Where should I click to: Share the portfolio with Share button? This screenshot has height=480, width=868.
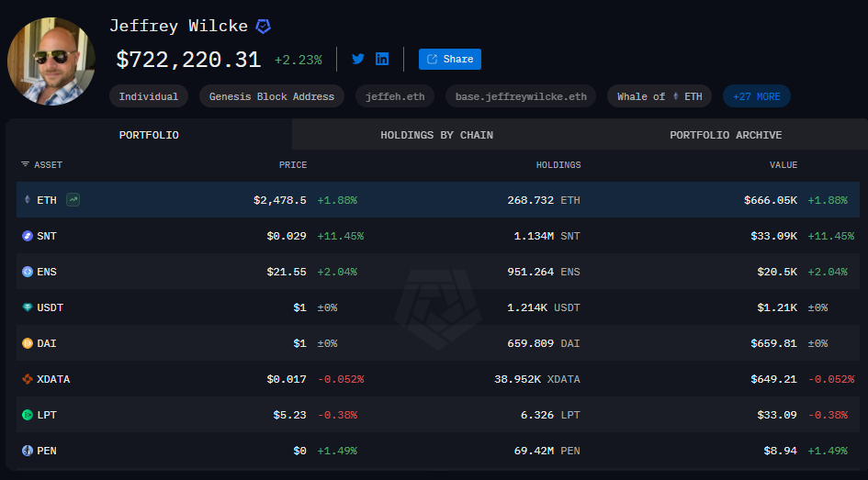click(x=450, y=59)
